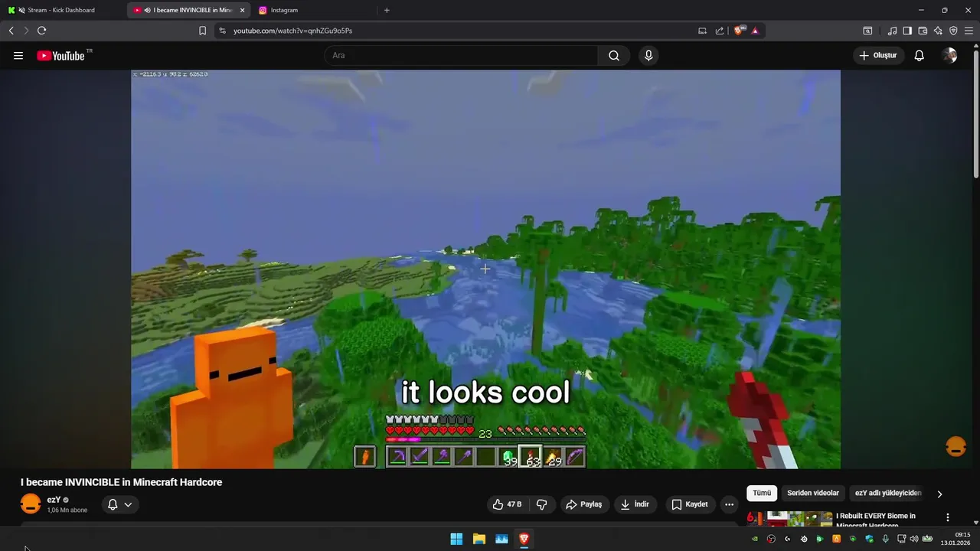Open the browser main hamburger menu
This screenshot has width=980, height=551.
pos(969,31)
